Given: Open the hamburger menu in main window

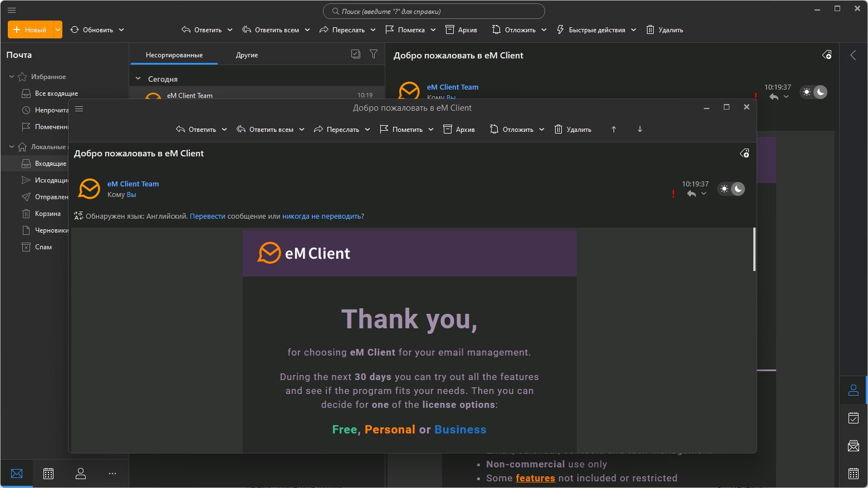Looking at the screenshot, I should point(12,10).
